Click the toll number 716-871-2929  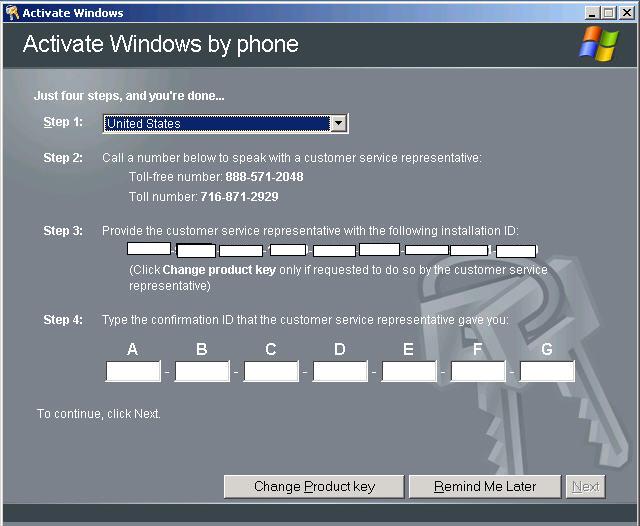[239, 197]
